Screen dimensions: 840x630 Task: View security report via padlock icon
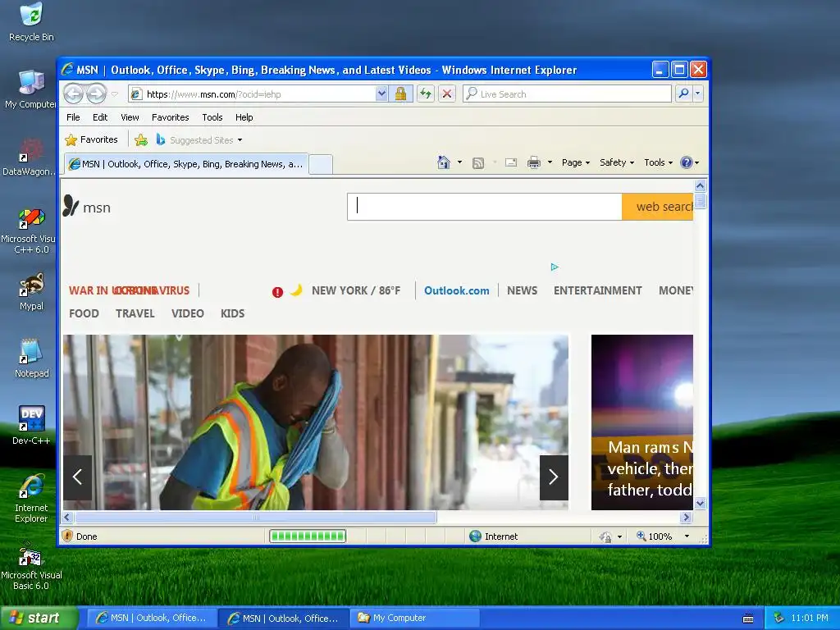tap(400, 94)
